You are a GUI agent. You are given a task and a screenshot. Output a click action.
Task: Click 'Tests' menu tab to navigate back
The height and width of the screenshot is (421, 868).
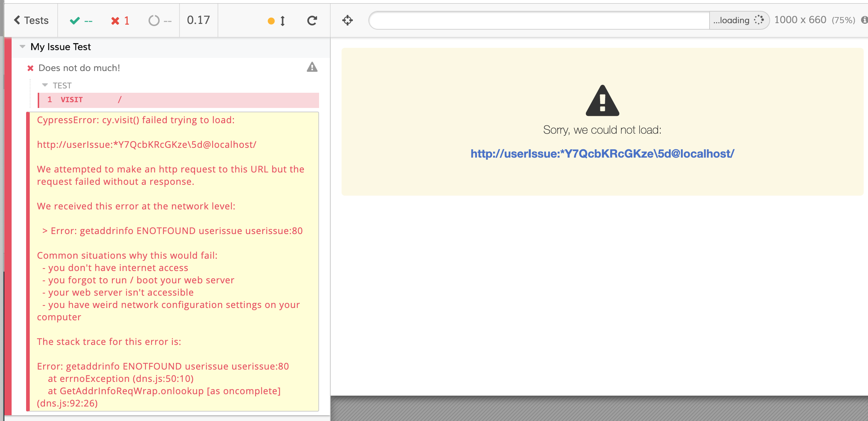(x=30, y=20)
